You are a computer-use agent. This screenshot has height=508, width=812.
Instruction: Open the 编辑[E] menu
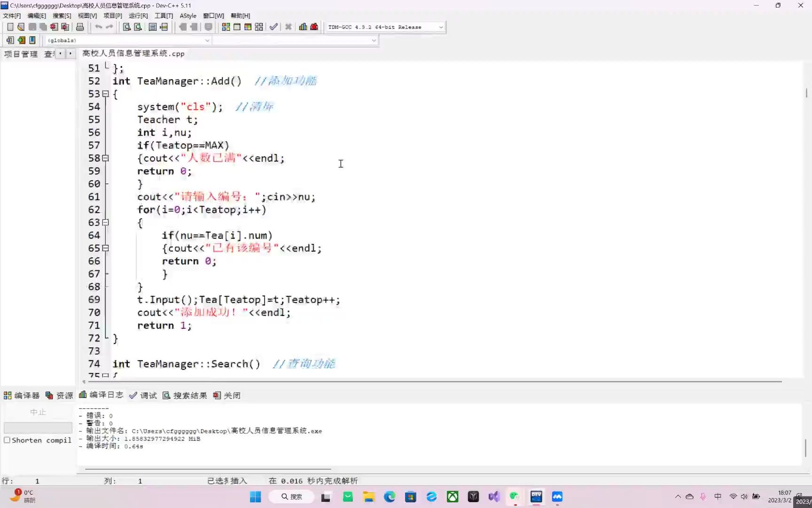point(37,16)
